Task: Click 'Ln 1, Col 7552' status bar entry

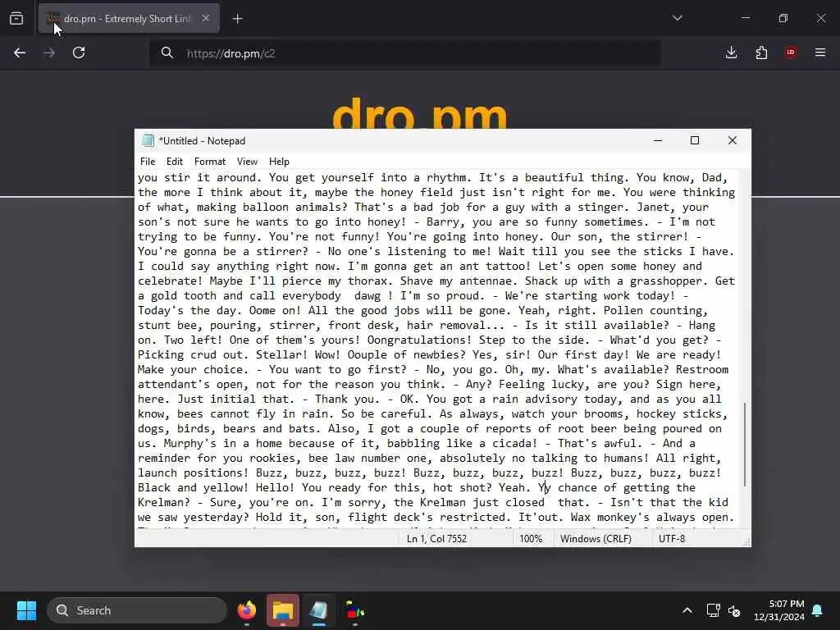Action: pyautogui.click(x=436, y=538)
